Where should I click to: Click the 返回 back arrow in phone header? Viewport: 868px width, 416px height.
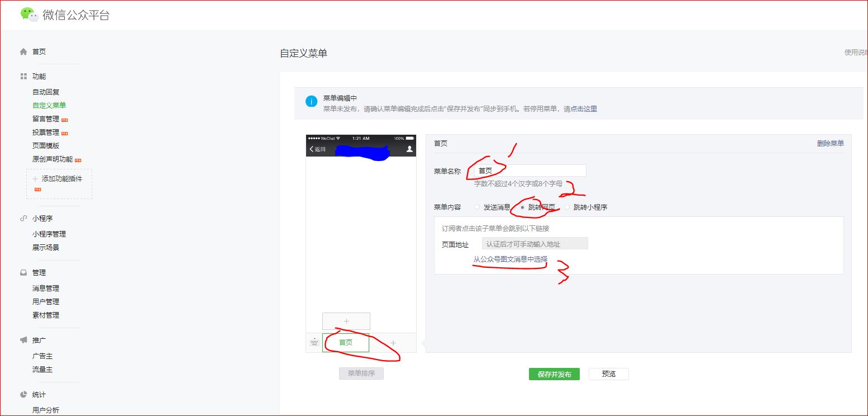point(318,149)
